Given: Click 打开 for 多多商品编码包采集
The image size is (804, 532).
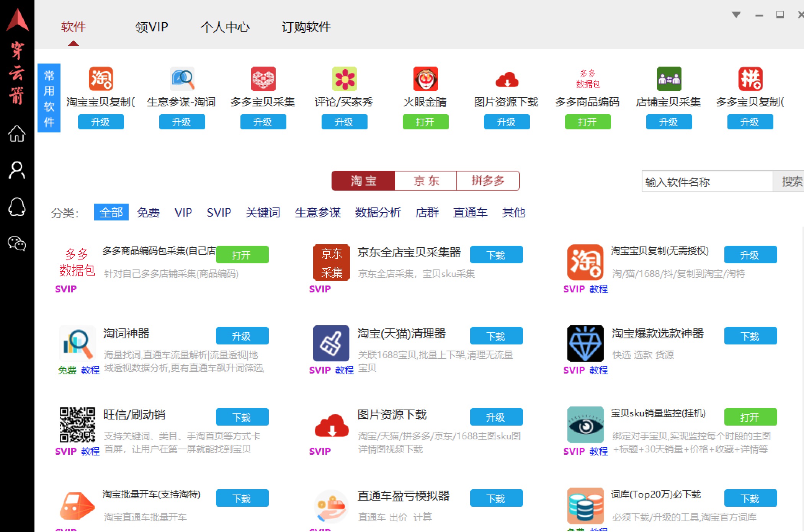Looking at the screenshot, I should click(242, 255).
